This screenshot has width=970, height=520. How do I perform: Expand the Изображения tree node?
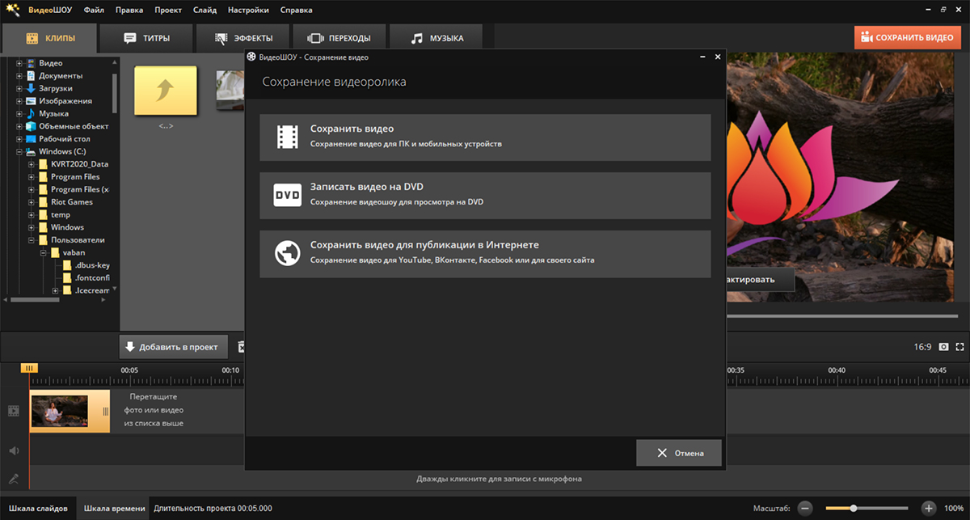[19, 101]
